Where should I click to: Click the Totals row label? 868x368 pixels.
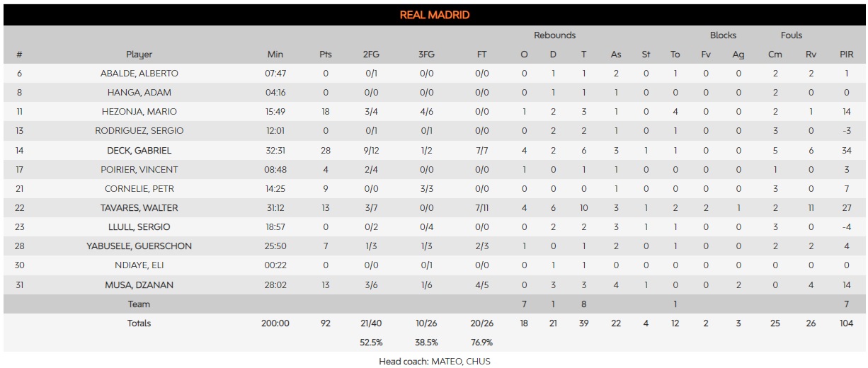point(139,323)
